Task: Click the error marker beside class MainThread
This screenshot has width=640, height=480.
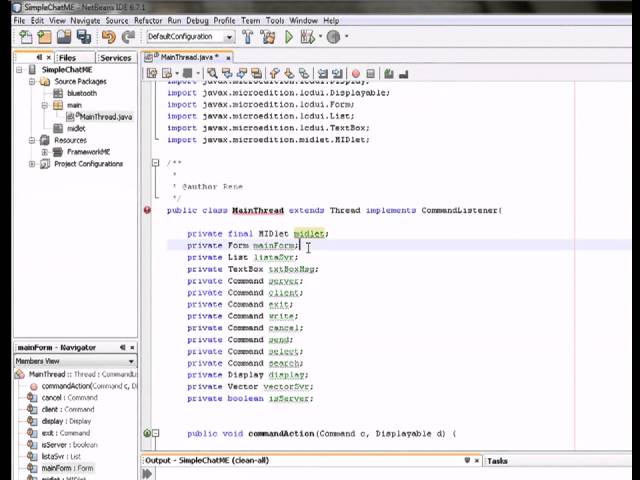Action: point(147,210)
